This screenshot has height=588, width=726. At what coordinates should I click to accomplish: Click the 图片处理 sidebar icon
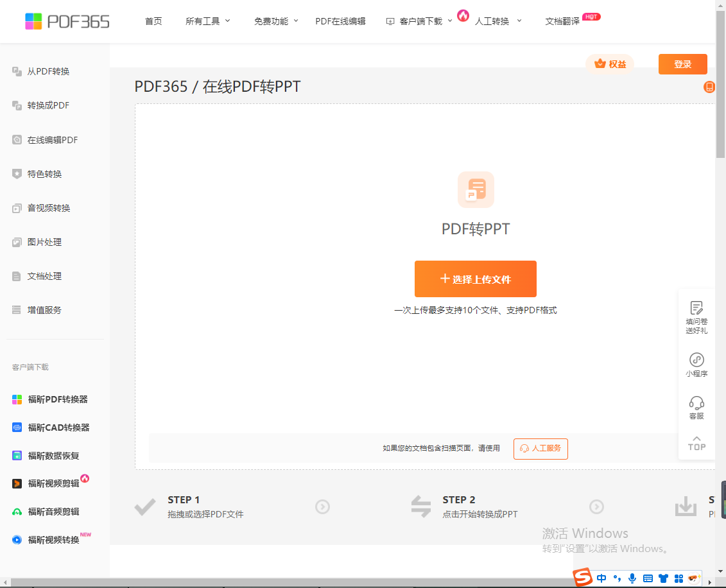[17, 242]
